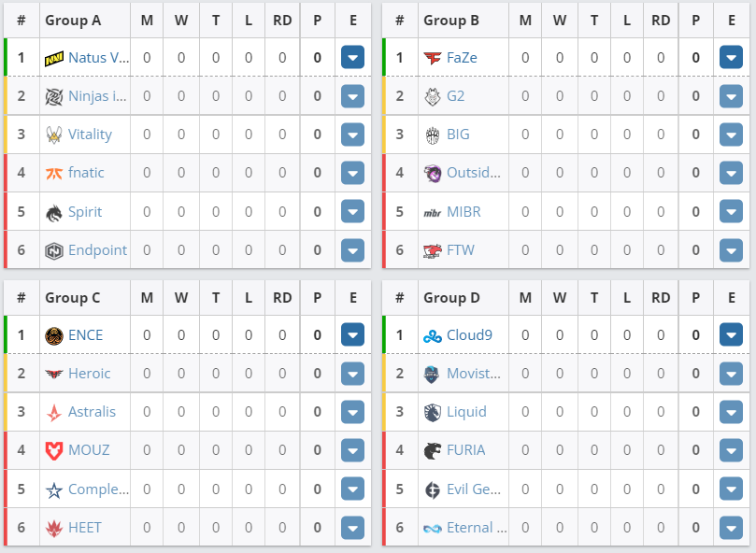Click the Cloud9 blue logo icon
The width and height of the screenshot is (756, 553).
coord(433,336)
